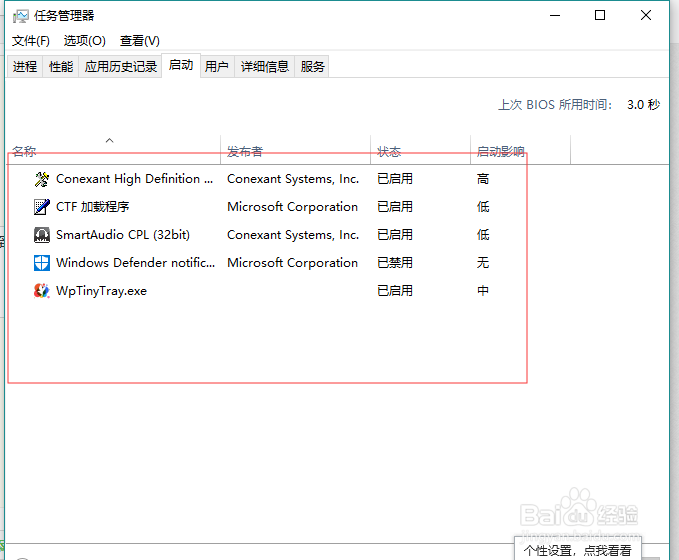Open the 查看(V) menu
The width and height of the screenshot is (679, 560).
coord(139,41)
